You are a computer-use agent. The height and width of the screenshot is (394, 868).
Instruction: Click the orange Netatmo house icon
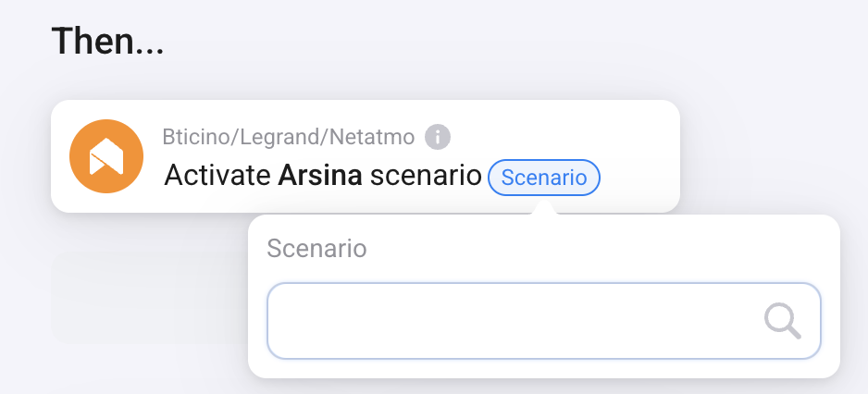pos(106,156)
